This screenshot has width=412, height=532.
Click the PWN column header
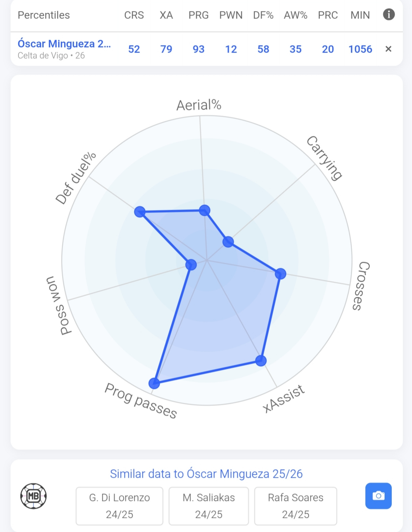[x=231, y=15]
